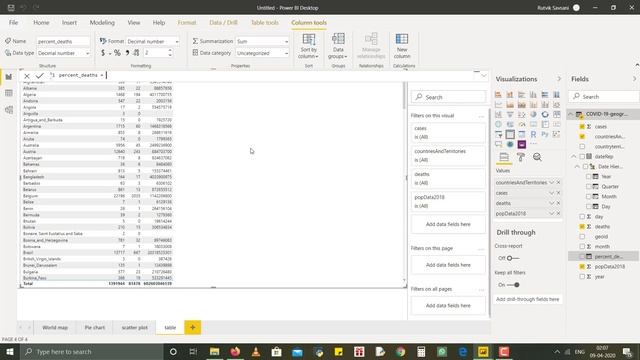Open Microsoft Edge in taskbar
The image size is (640, 360).
[463, 351]
